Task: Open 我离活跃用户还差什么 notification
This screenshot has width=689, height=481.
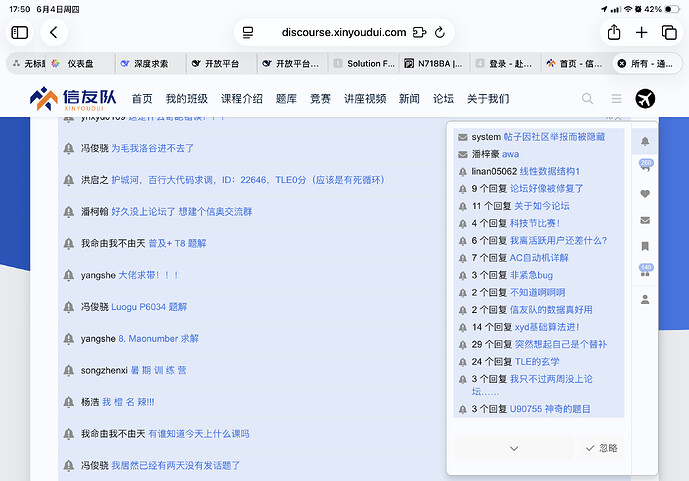Action: click(x=539, y=241)
